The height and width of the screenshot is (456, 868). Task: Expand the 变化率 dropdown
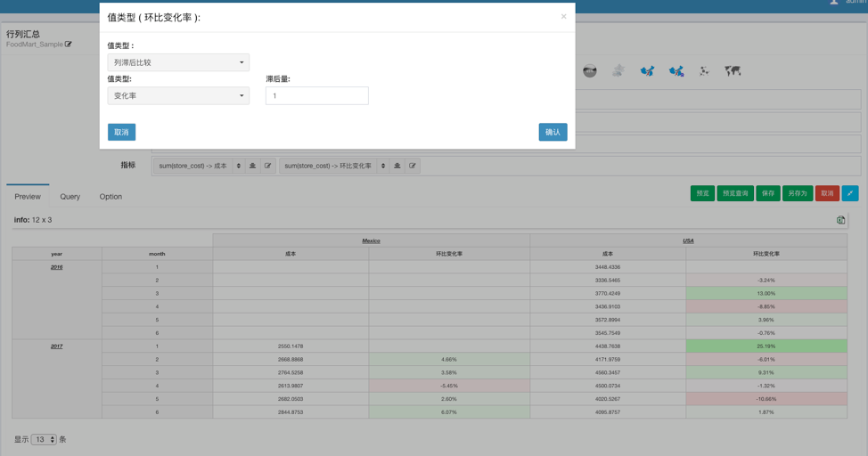[x=178, y=95]
